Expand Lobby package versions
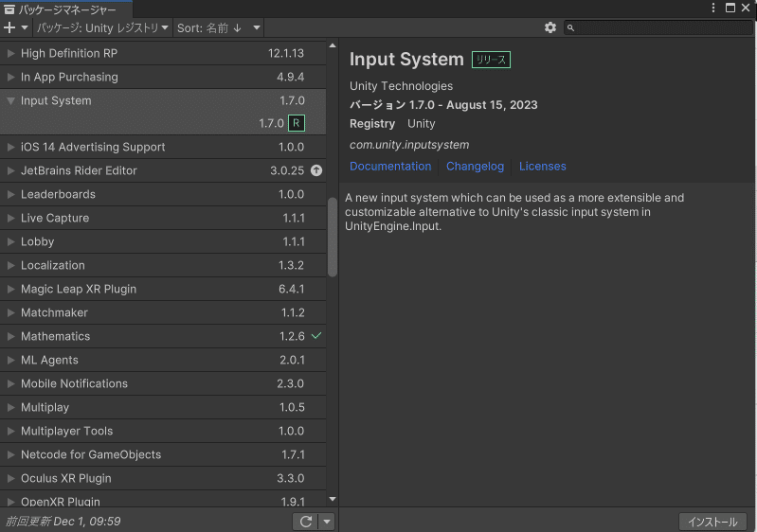This screenshot has width=757, height=532. point(10,241)
